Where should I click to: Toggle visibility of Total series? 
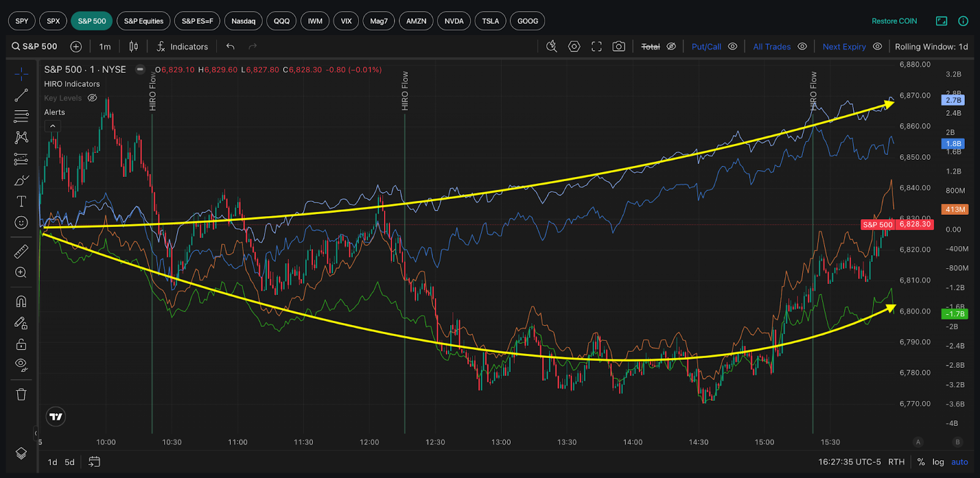click(x=671, y=47)
